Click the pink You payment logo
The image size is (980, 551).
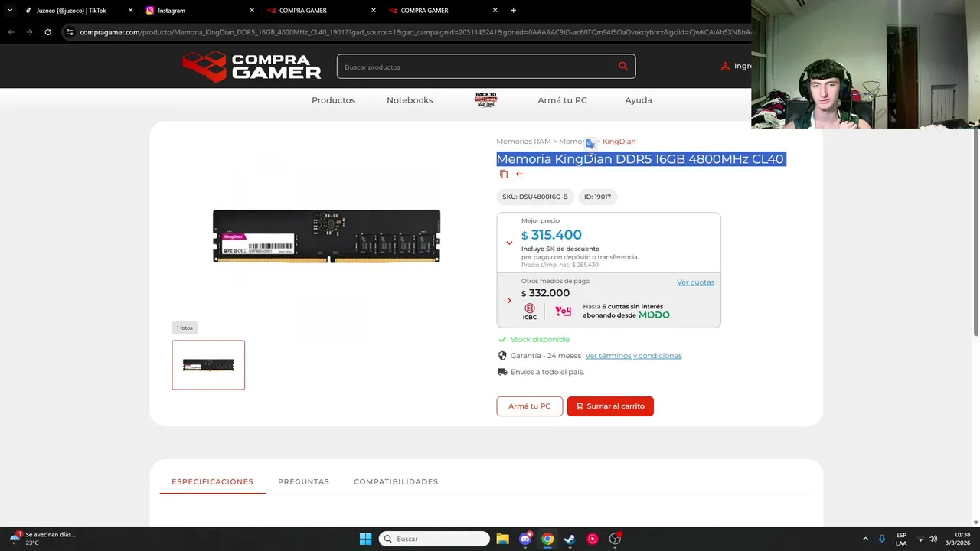point(563,311)
